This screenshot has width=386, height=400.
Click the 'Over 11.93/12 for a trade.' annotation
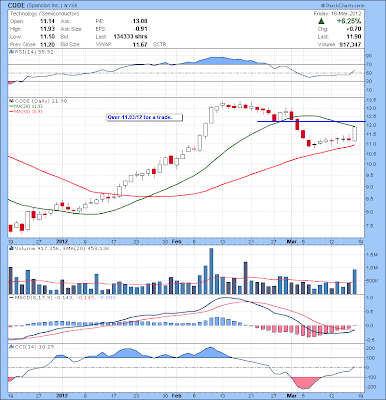[x=145, y=117]
